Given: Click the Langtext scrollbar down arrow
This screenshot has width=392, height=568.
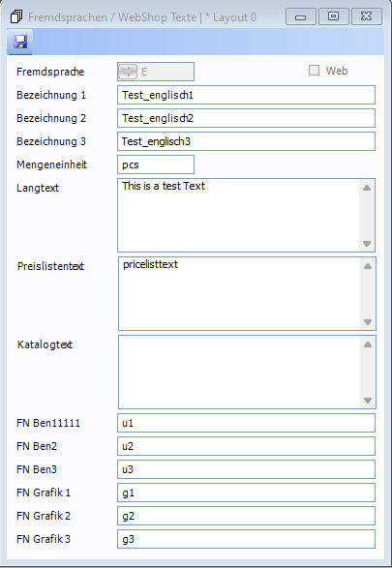Looking at the screenshot, I should [367, 244].
